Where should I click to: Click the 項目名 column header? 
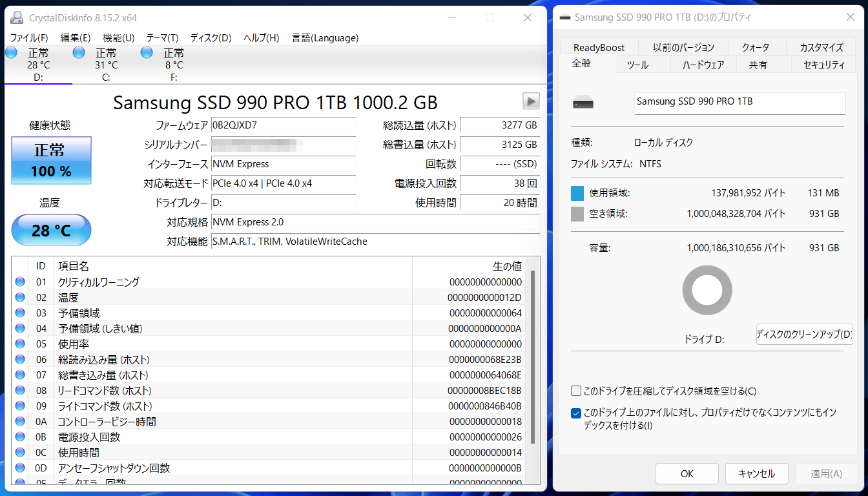pos(232,266)
